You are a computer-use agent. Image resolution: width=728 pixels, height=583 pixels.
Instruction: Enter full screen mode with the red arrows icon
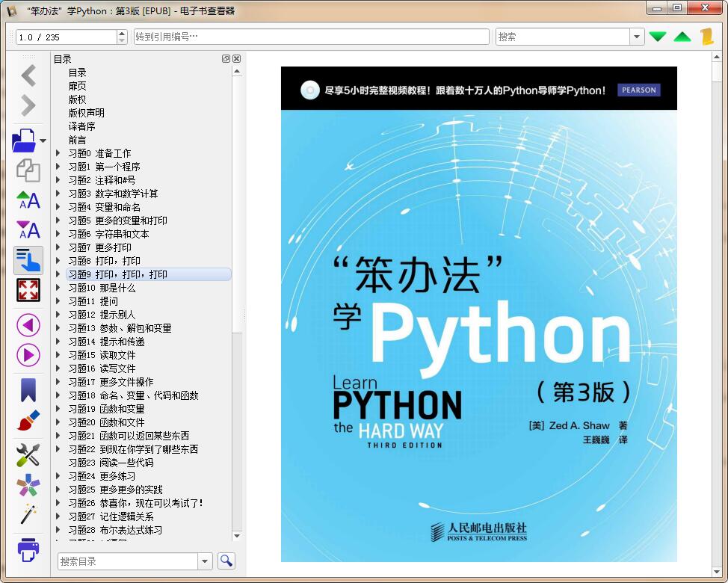click(28, 290)
